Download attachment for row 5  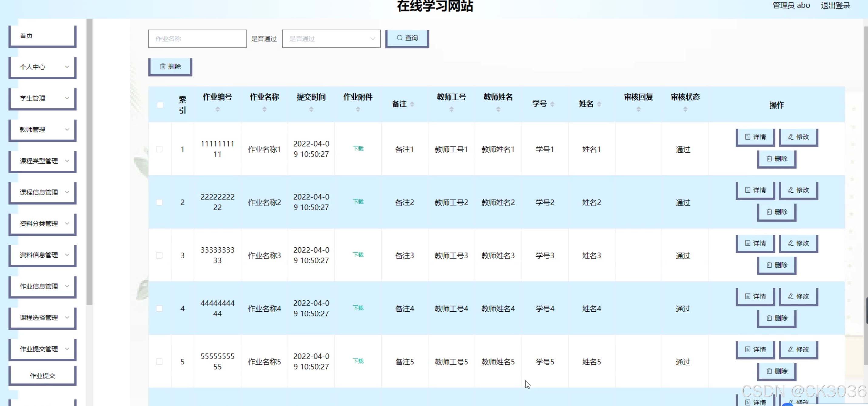click(x=358, y=361)
